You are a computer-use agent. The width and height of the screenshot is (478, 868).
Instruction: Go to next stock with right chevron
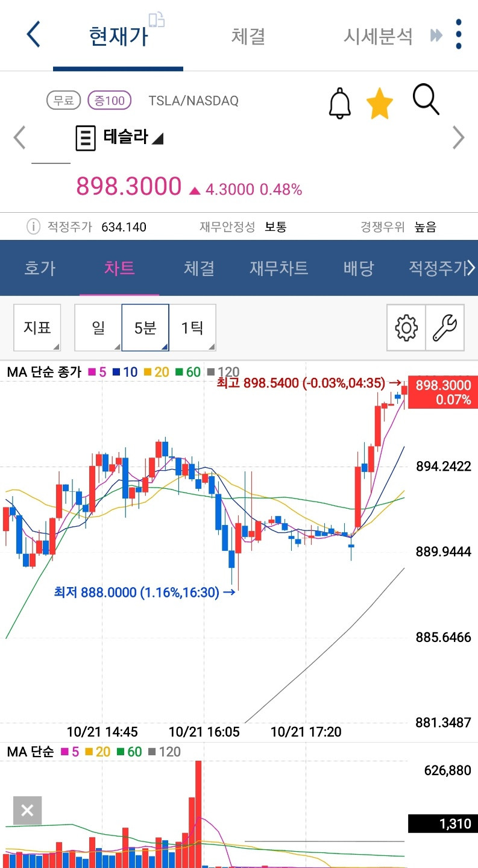coord(459,137)
